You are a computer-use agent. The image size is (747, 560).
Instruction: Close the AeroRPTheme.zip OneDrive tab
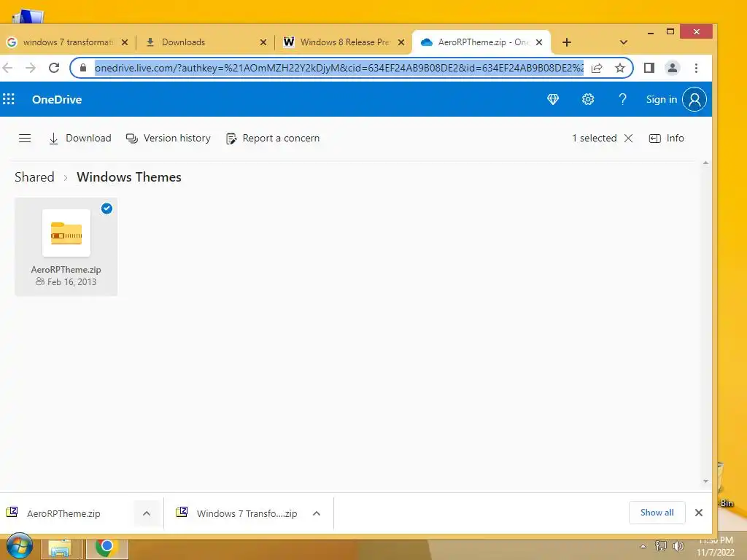tap(539, 42)
